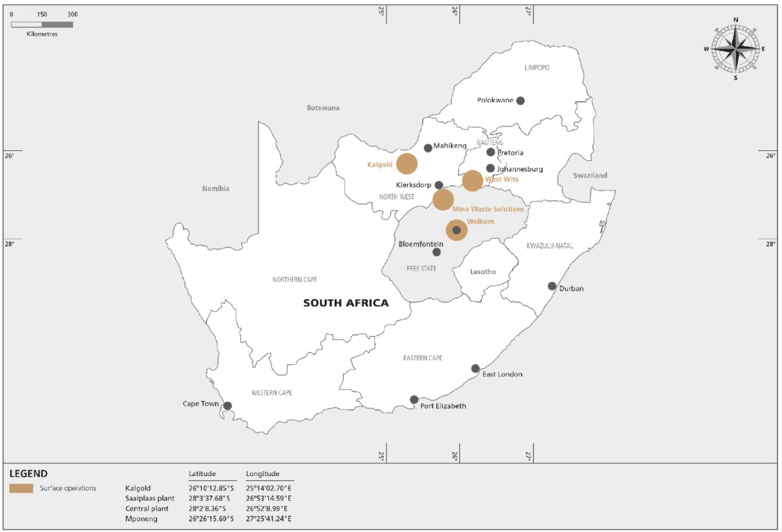Screen dimensions: 782x532
Task: Click the Bloemfontein city dot
Action: 436,252
